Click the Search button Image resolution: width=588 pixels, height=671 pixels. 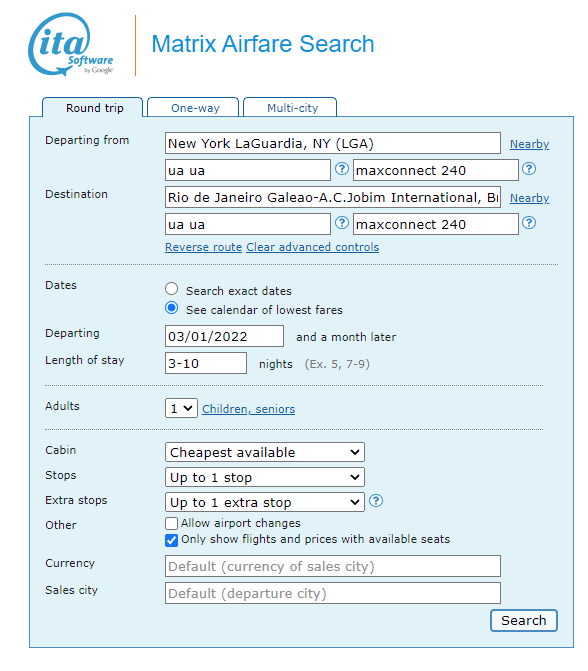click(524, 621)
